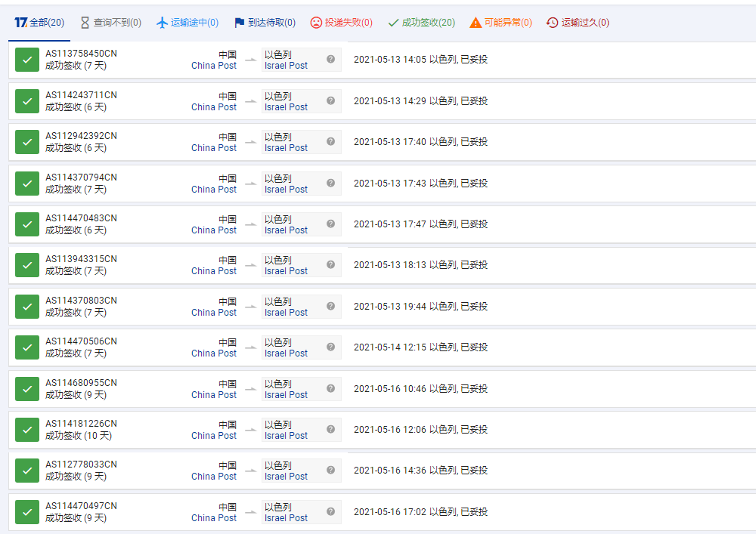Click help icon in AS114181226CN row
756x534 pixels.
tap(330, 429)
